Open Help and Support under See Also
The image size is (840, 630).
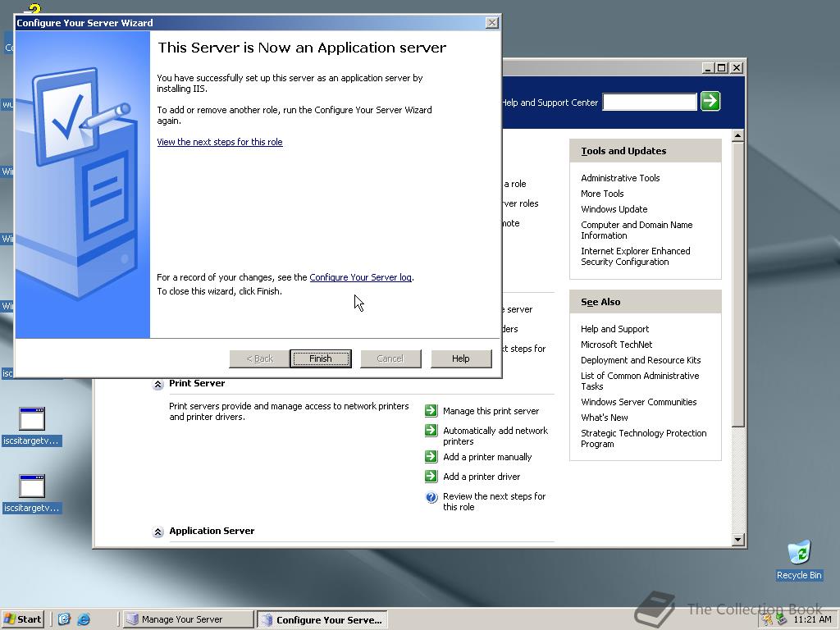[x=614, y=329]
